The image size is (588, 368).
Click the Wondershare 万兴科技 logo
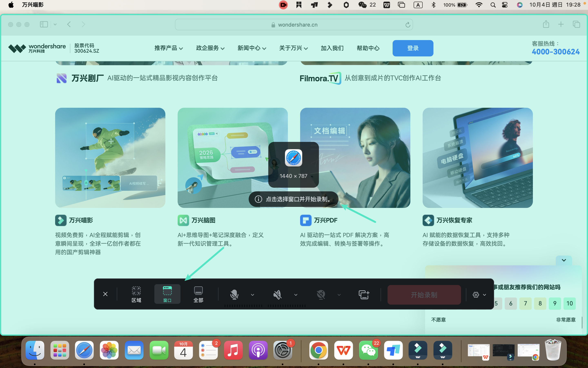[x=37, y=48]
